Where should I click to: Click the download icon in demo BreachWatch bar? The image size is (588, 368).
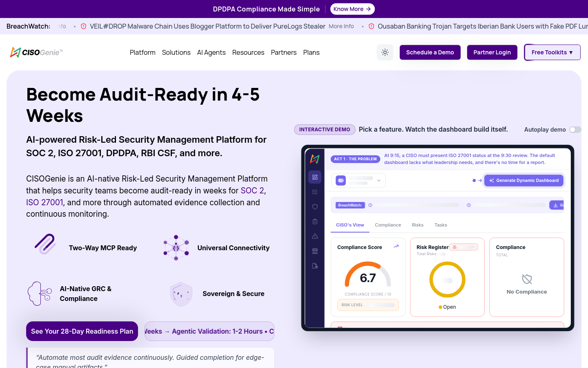[556, 205]
